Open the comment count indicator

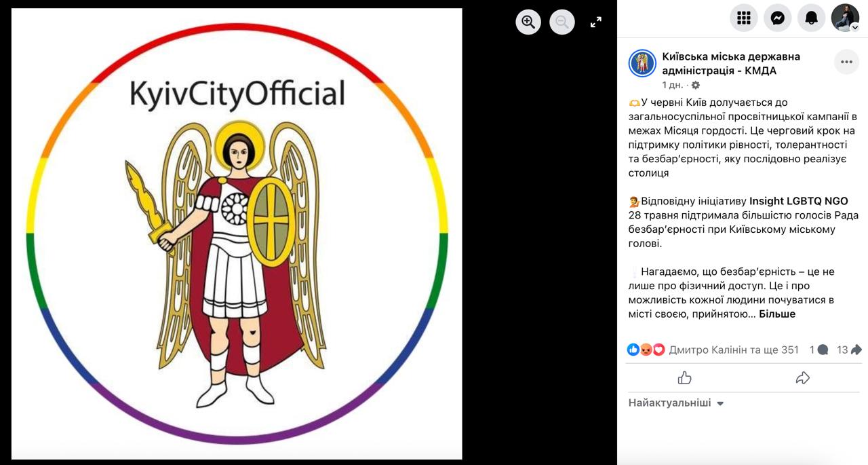tap(819, 350)
